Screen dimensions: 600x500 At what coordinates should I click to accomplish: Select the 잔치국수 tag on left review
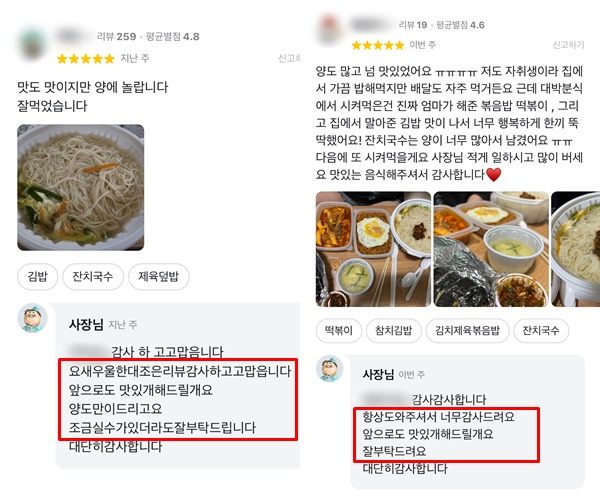(x=93, y=277)
